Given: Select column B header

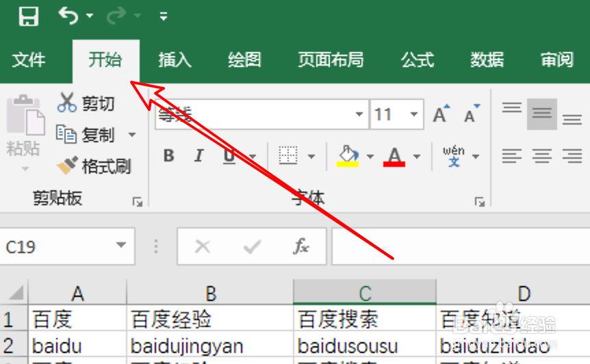Looking at the screenshot, I should pyautogui.click(x=210, y=293).
